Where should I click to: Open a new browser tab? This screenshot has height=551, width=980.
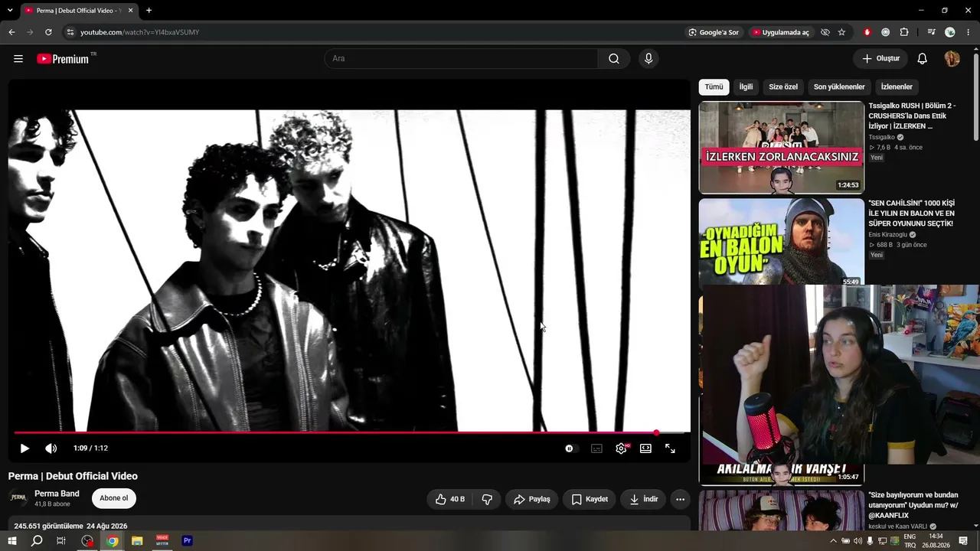point(149,11)
